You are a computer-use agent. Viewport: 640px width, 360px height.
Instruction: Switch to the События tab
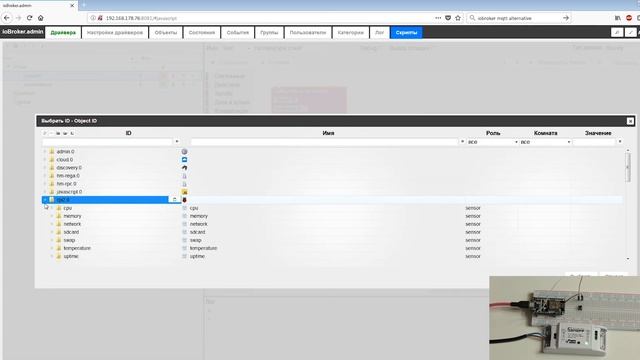(x=238, y=33)
